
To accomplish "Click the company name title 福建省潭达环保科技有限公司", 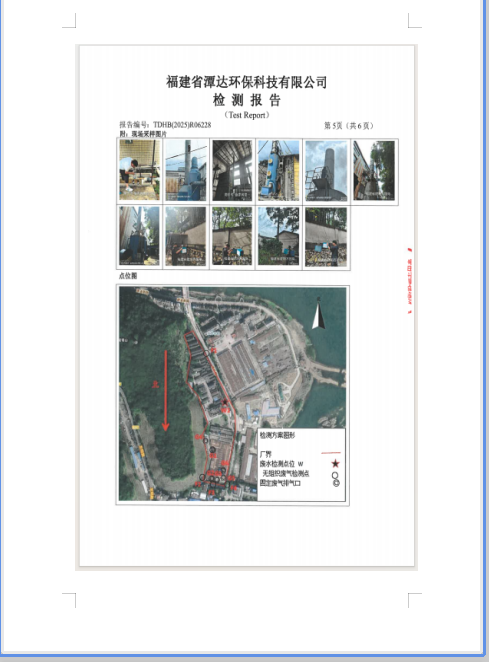I will coord(247,81).
